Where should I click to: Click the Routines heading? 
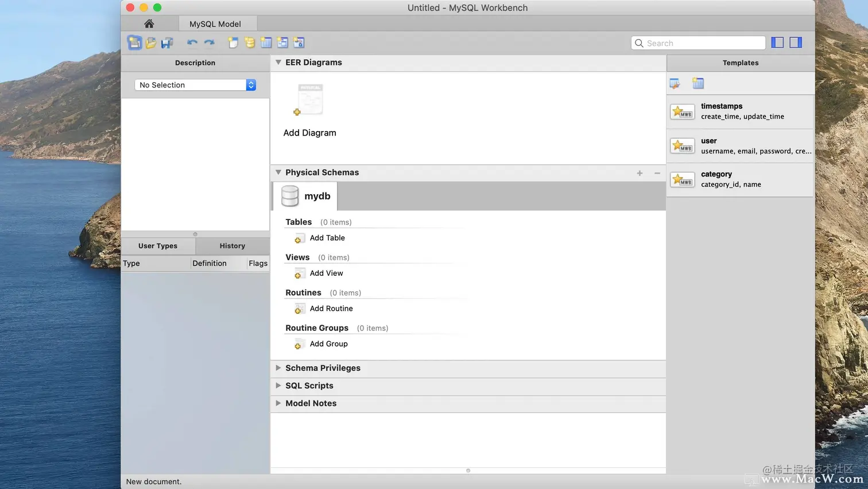[303, 292]
